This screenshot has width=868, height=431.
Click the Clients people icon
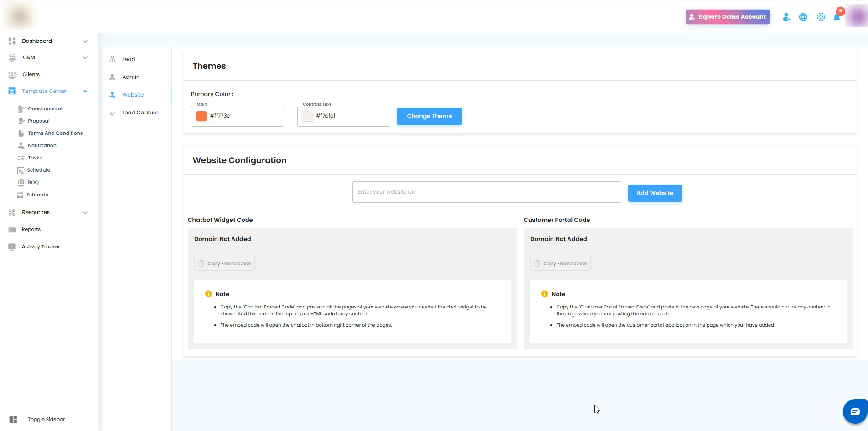(x=12, y=75)
